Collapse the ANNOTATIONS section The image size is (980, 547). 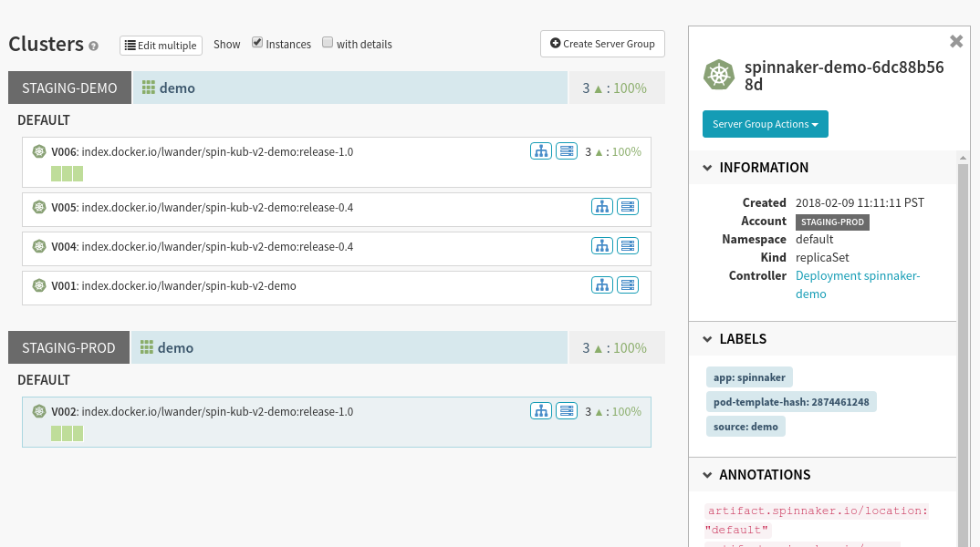[708, 475]
